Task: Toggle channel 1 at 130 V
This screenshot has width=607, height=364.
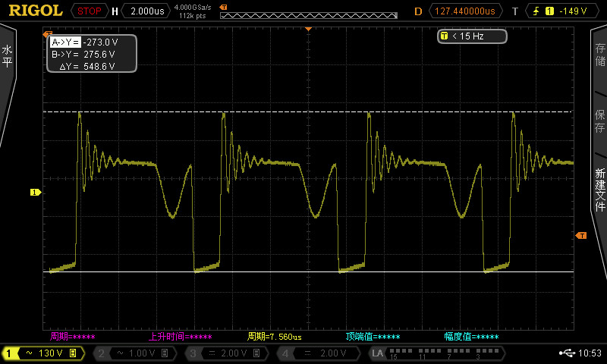Action: [x=43, y=353]
